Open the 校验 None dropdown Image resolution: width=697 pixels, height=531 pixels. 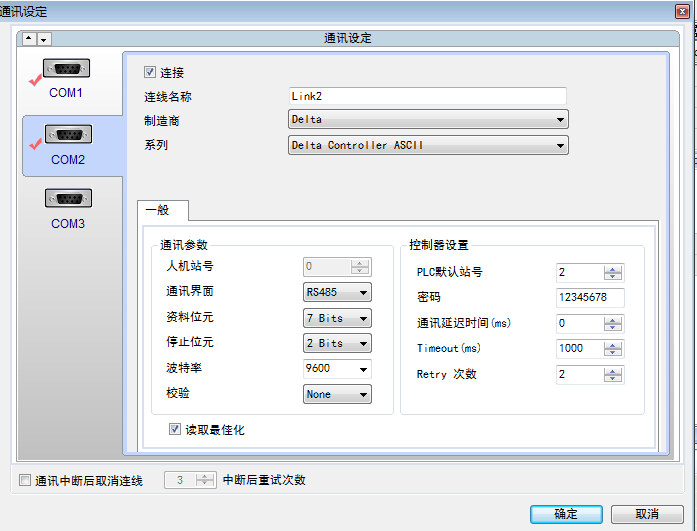pyautogui.click(x=337, y=394)
